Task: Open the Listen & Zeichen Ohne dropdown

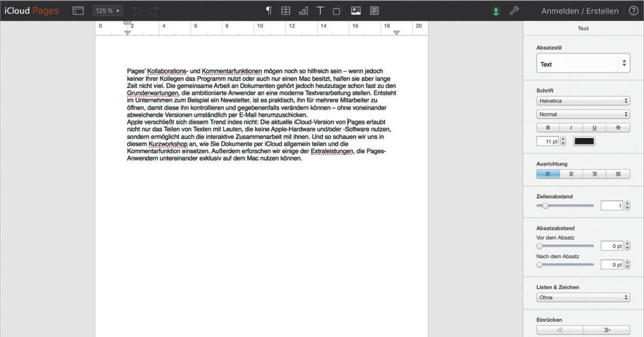Action: coord(583,297)
